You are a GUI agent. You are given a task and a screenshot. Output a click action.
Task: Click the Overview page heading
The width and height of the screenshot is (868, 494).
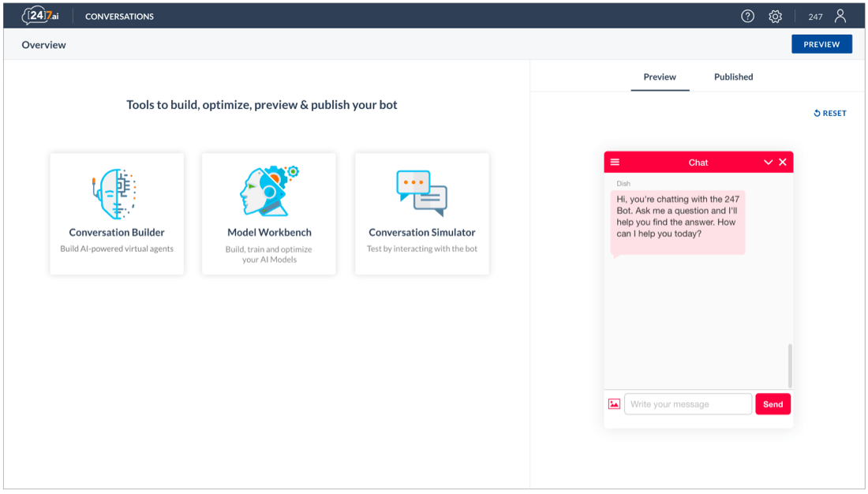point(43,45)
